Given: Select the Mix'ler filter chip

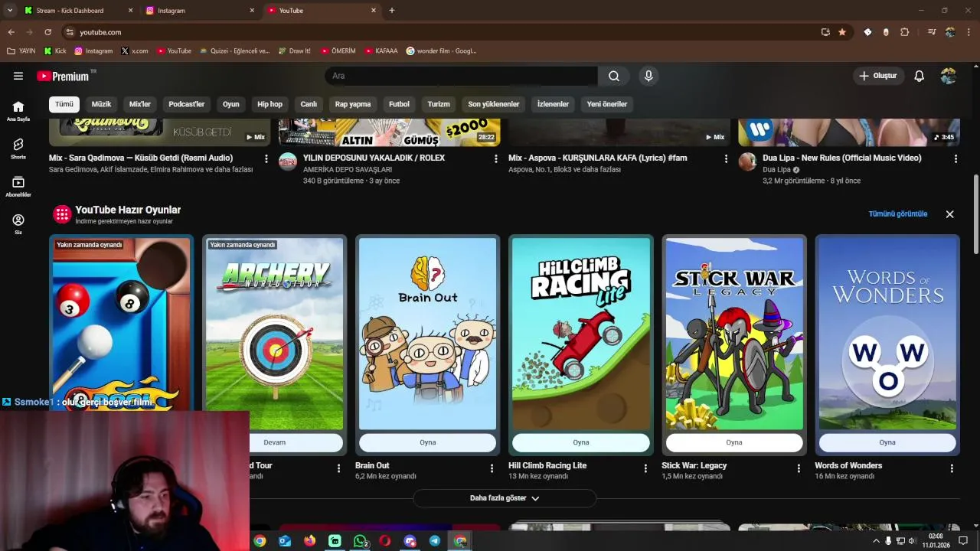Looking at the screenshot, I should 140,104.
